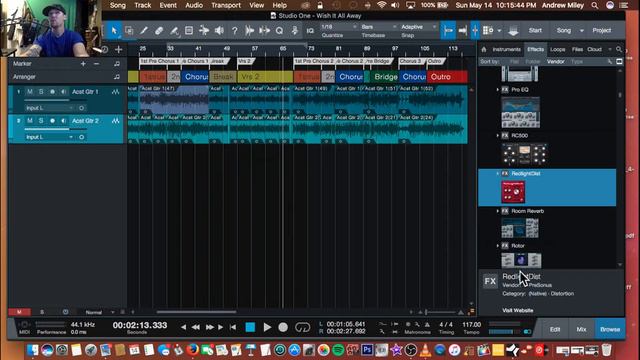Select the Outro arranger section
The image size is (640, 360).
pyautogui.click(x=447, y=77)
